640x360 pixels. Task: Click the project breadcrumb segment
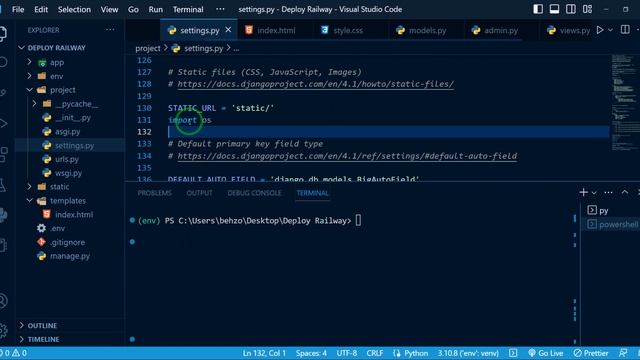click(x=148, y=48)
